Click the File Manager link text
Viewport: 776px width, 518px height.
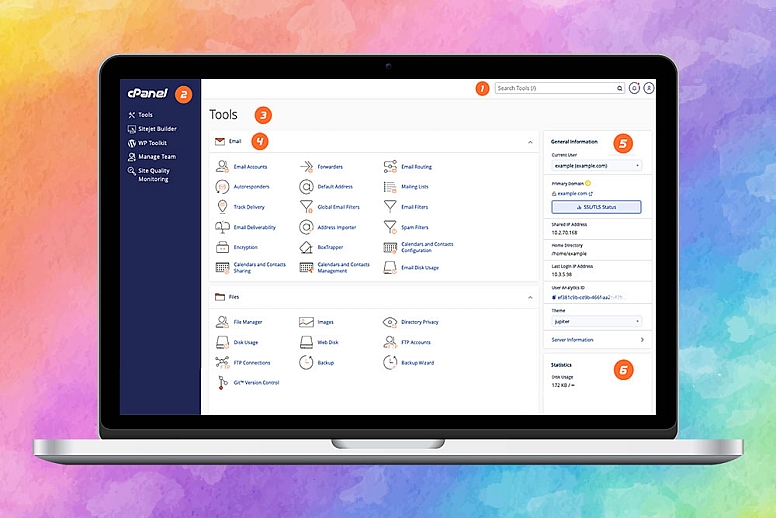pyautogui.click(x=248, y=322)
